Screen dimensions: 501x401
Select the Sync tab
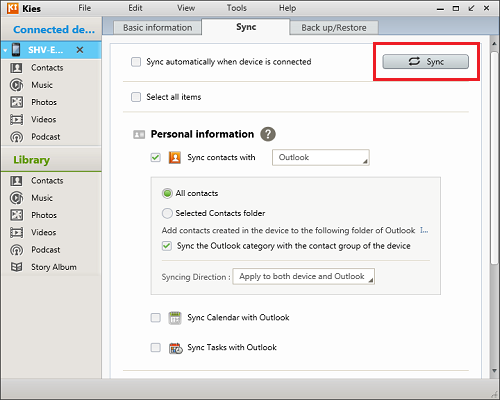[x=246, y=27]
